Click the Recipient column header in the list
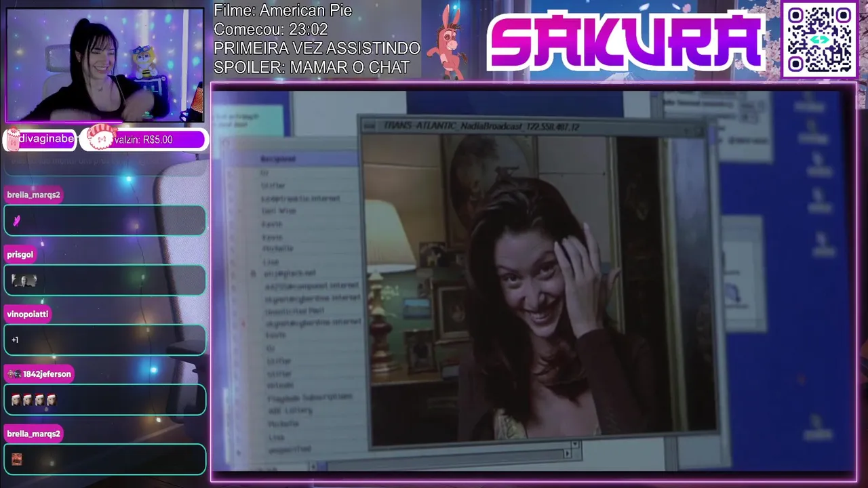 (278, 159)
